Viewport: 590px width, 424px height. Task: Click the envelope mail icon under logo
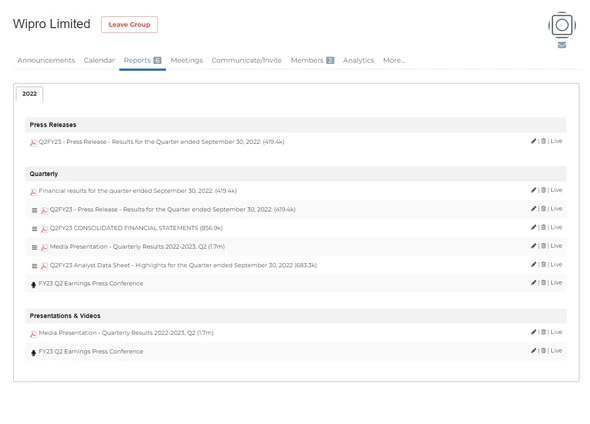pos(562,45)
